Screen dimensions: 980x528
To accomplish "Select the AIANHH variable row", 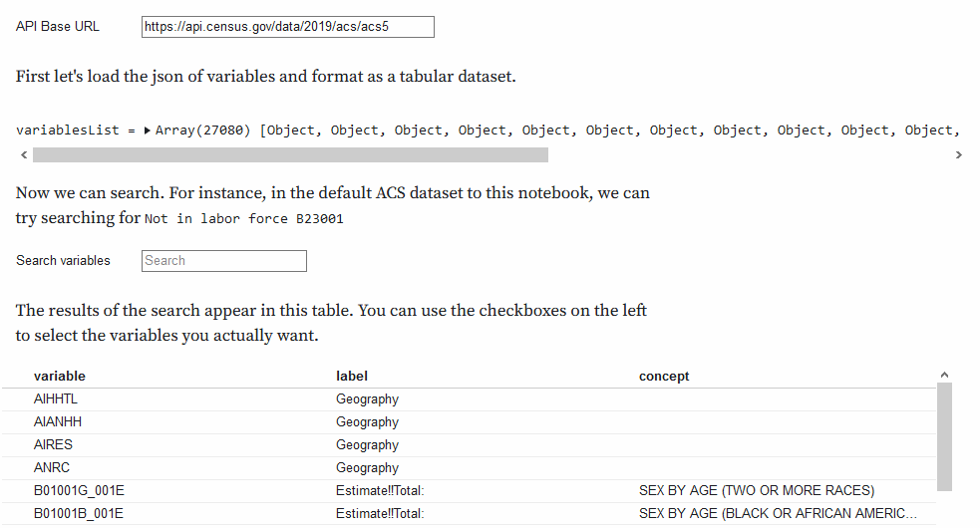I will pos(469,422).
